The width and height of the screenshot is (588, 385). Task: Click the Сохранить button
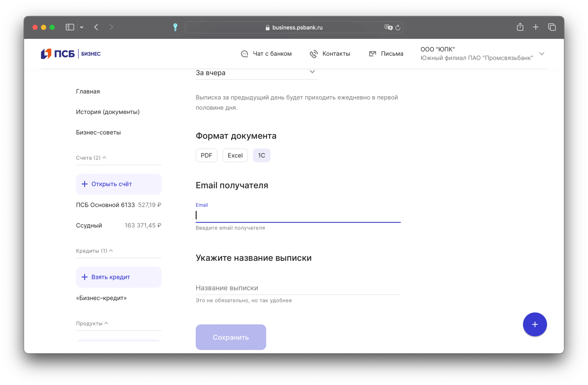[231, 337]
